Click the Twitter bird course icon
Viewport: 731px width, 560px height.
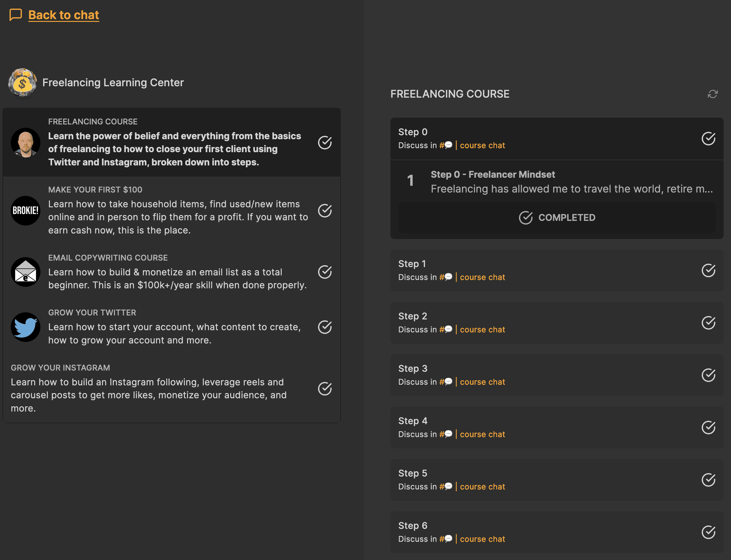coord(25,327)
